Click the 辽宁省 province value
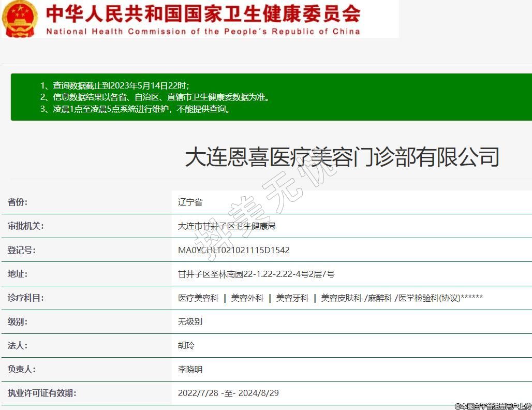532x410 pixels. [x=190, y=202]
